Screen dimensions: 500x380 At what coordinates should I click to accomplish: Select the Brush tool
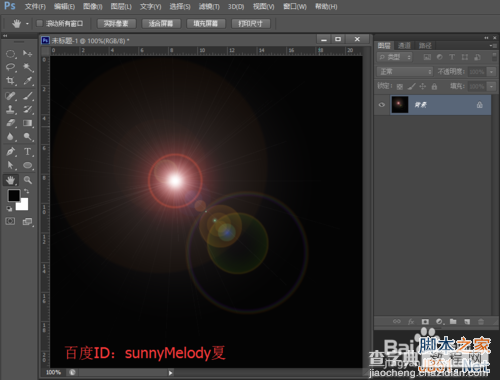(x=28, y=96)
